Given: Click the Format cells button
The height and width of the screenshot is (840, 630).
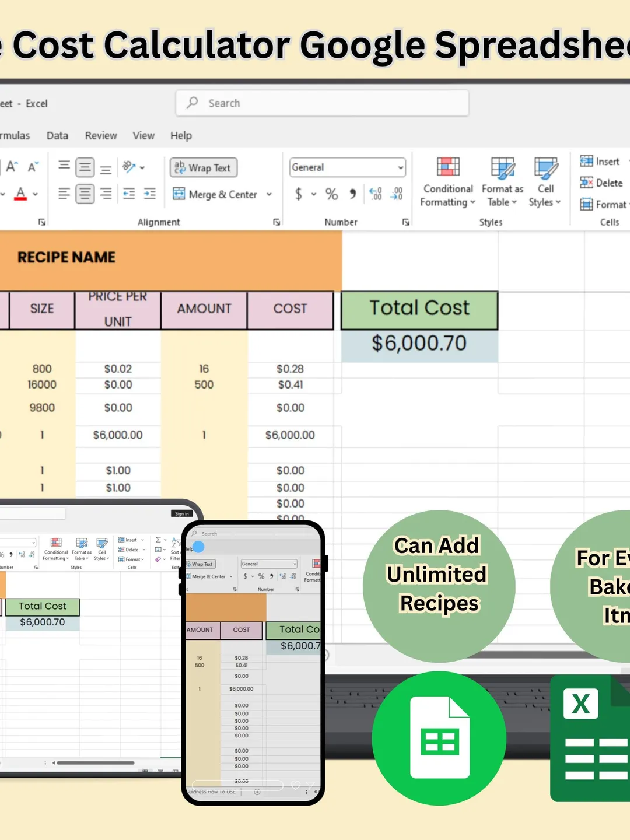Looking at the screenshot, I should pyautogui.click(x=603, y=204).
